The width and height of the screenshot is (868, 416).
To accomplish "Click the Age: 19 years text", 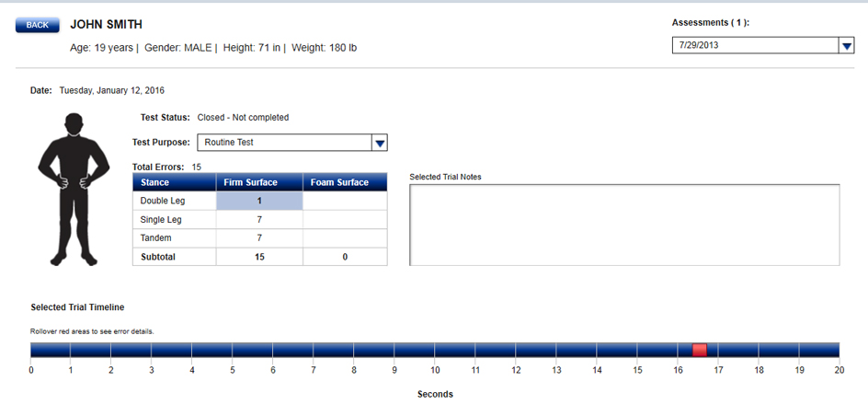I will click(x=101, y=48).
